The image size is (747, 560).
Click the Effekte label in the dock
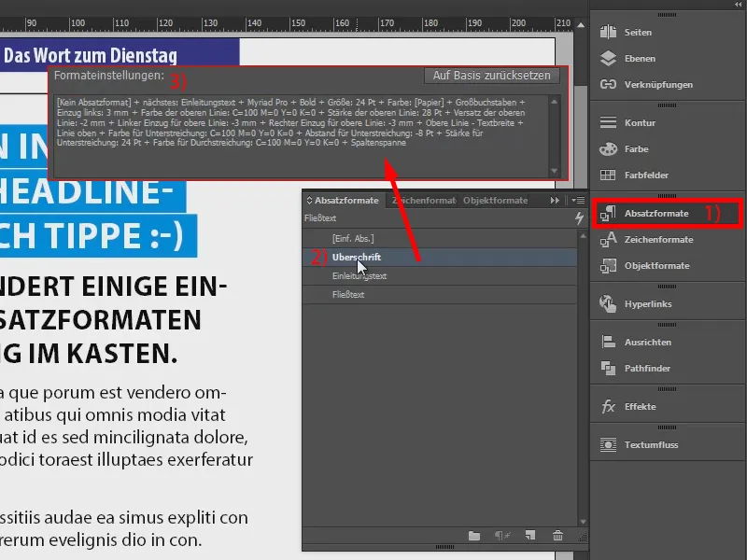click(x=641, y=407)
